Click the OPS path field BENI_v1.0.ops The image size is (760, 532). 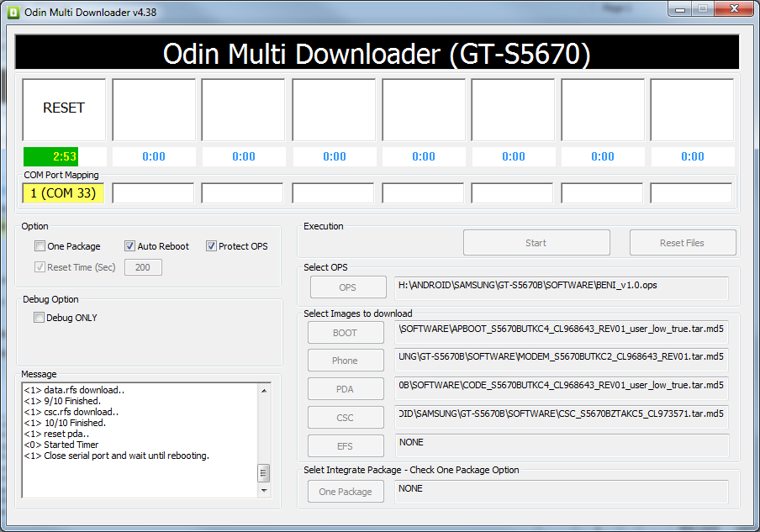pyautogui.click(x=562, y=288)
